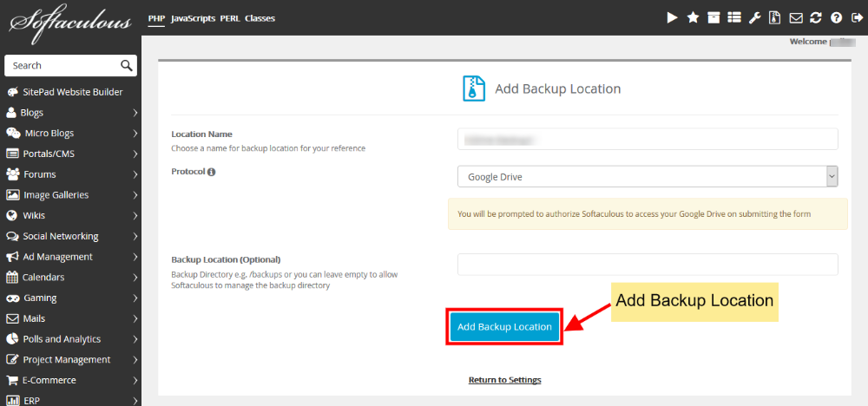Open Help and Support question icon

[x=837, y=18]
